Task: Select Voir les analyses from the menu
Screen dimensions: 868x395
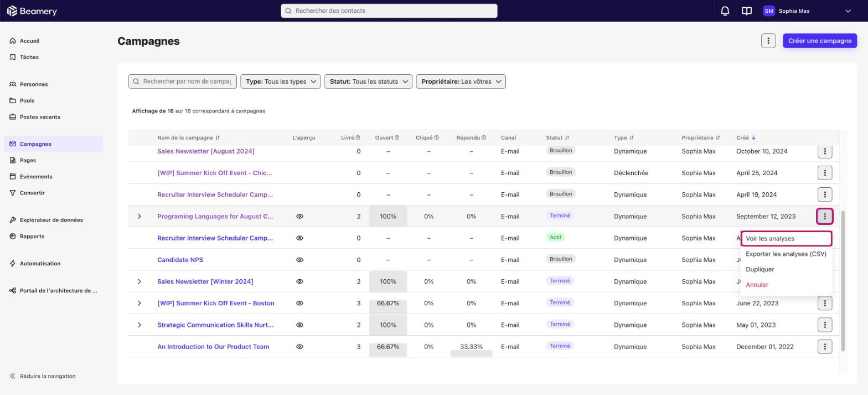Action: (x=786, y=239)
